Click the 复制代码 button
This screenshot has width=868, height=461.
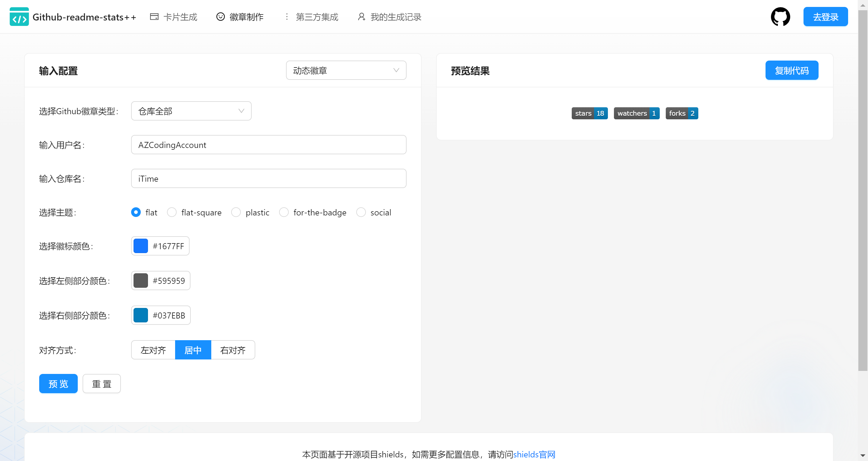coord(791,71)
